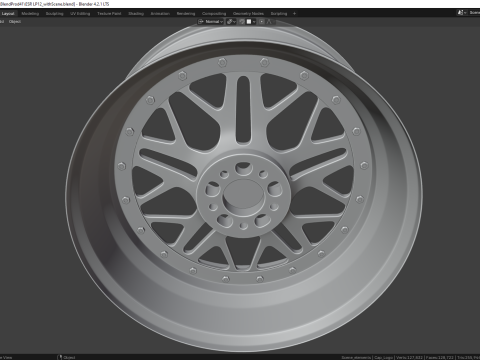Click the scene browse icon dropdown
Screen dimensions: 480x360
pyautogui.click(x=461, y=13)
